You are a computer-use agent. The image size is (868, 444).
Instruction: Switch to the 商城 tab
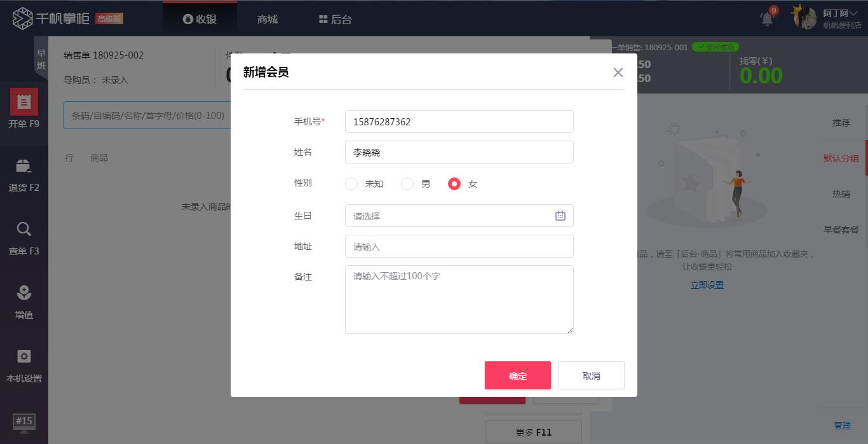pyautogui.click(x=266, y=19)
